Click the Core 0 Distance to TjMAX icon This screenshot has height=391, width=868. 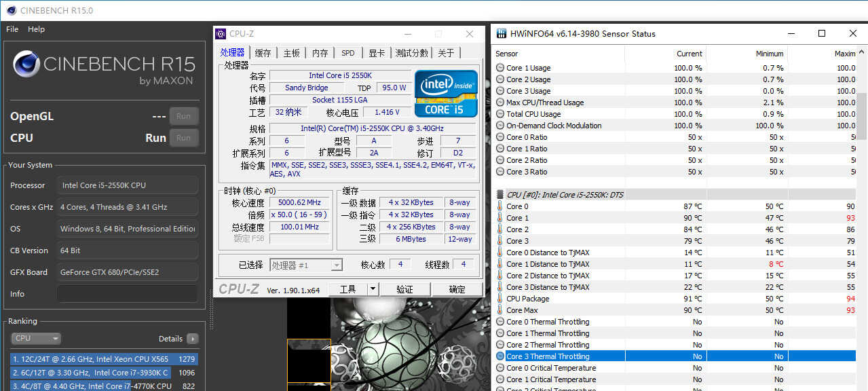(500, 253)
